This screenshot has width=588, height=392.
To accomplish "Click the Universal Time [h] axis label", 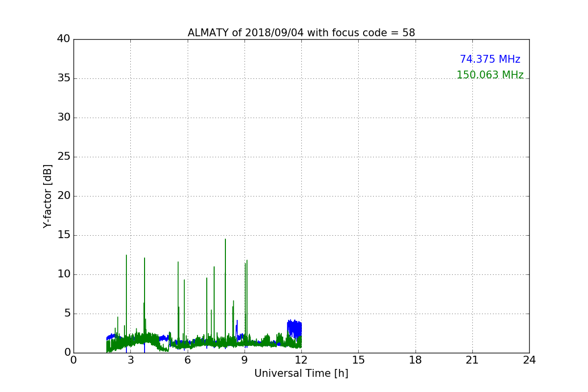I will [x=301, y=373].
